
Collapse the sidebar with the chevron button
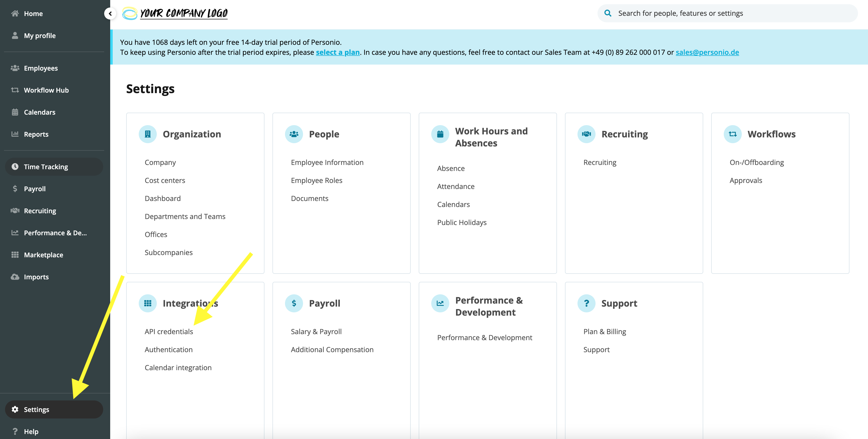pos(110,14)
